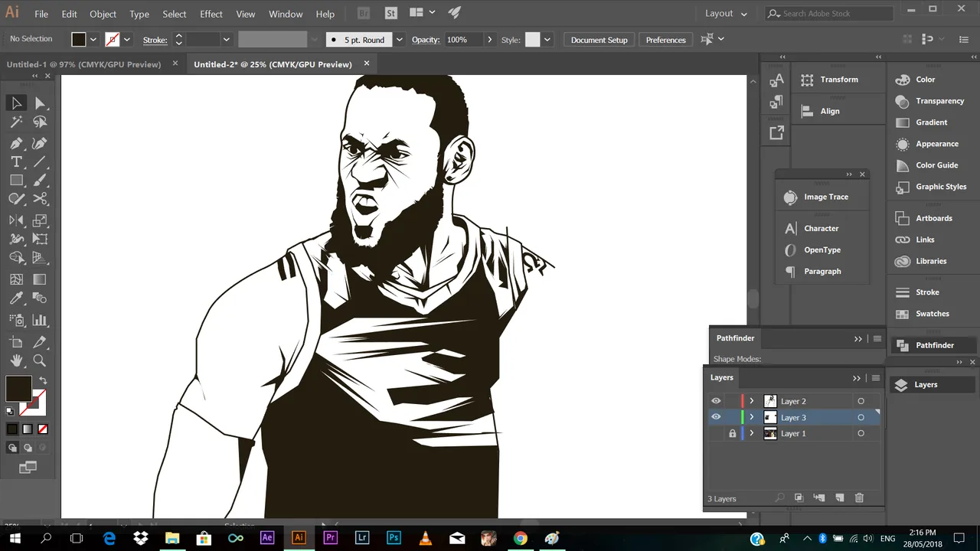Select the Direct Selection tool

(x=40, y=103)
